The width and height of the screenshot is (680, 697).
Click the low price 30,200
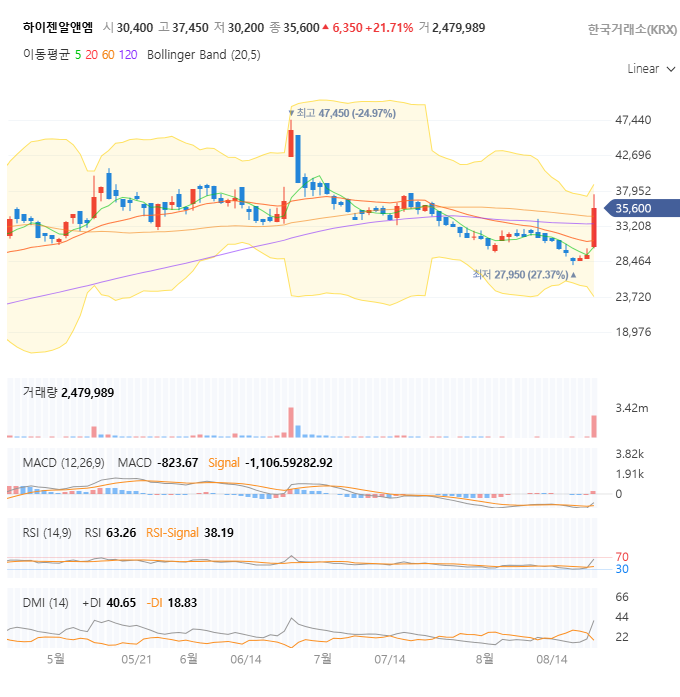(x=246, y=28)
